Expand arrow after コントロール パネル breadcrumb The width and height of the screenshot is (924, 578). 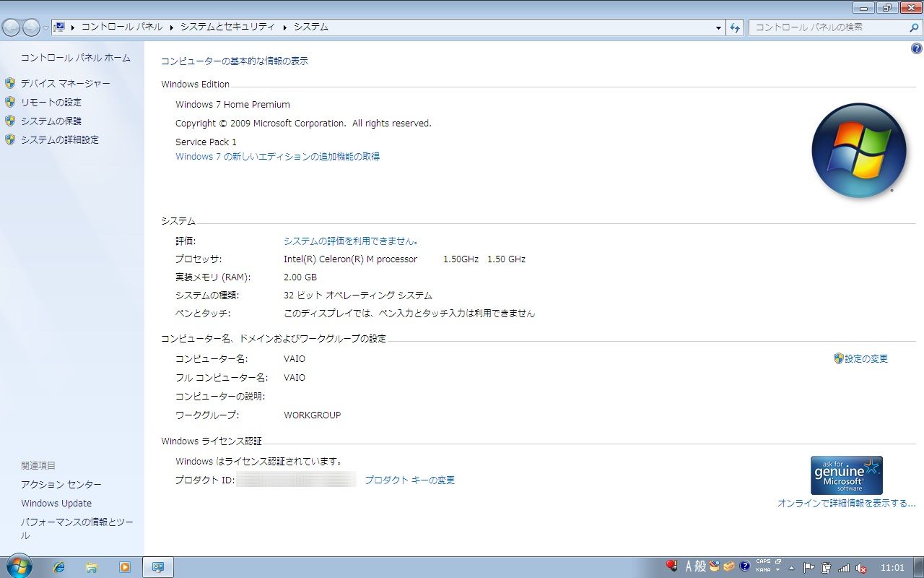172,27
